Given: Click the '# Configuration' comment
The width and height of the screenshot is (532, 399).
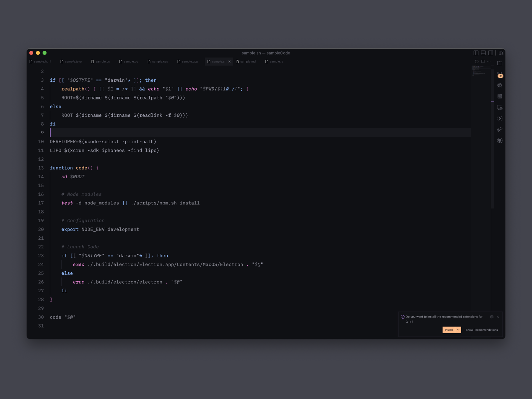Looking at the screenshot, I should [83, 220].
